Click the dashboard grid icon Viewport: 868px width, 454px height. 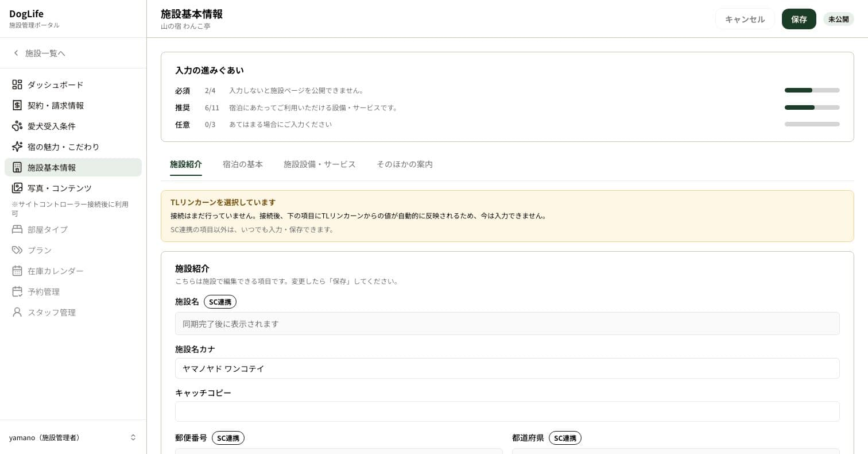pyautogui.click(x=17, y=84)
